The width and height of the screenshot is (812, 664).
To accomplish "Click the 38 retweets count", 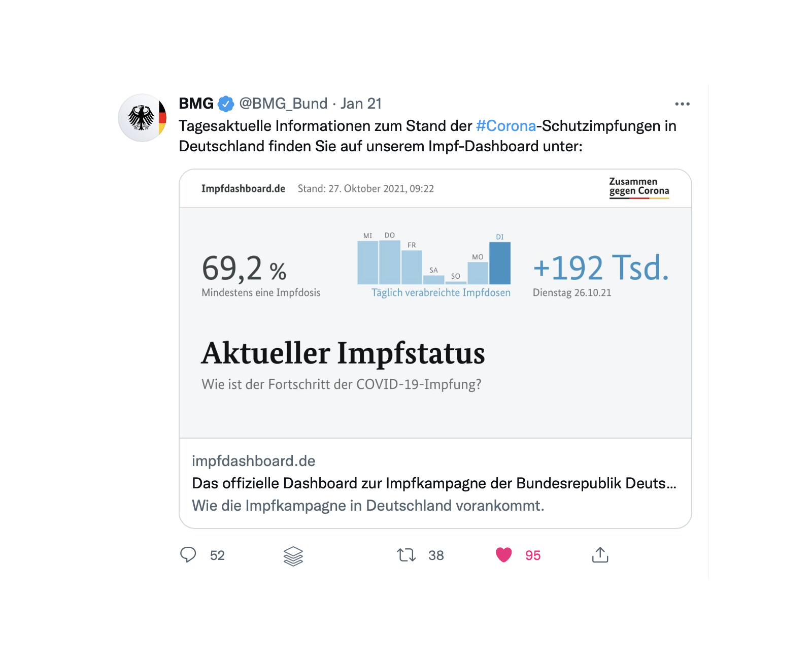I will point(436,555).
